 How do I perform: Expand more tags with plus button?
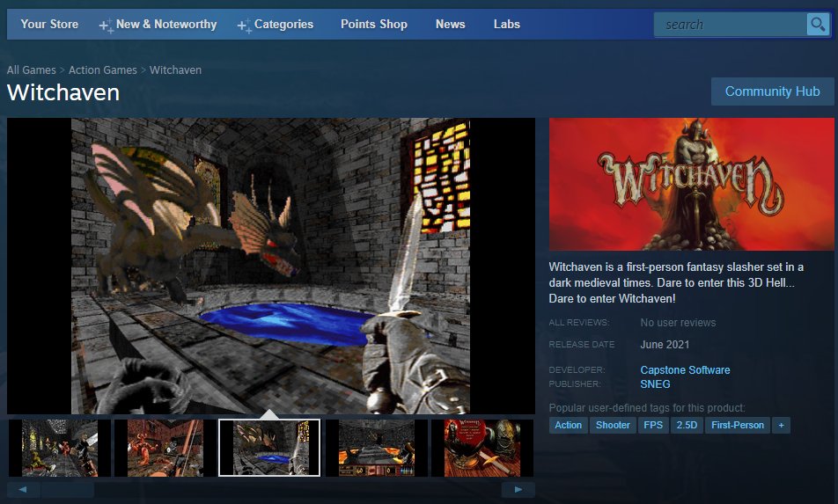click(x=781, y=425)
